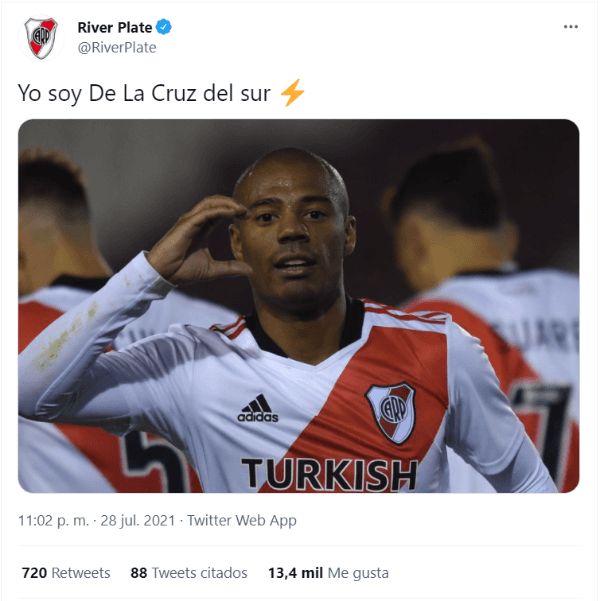This screenshot has width=600, height=601.
Task: Show the 13,4 mil Me gusta list
Action: point(328,573)
